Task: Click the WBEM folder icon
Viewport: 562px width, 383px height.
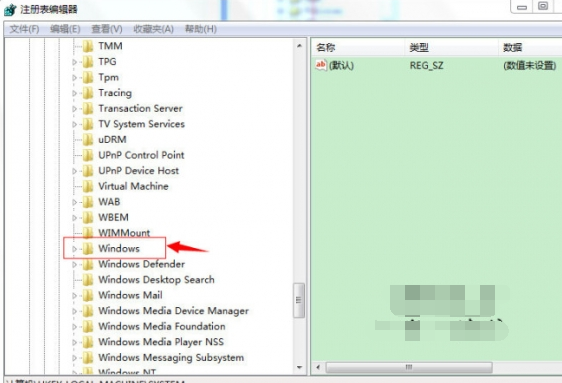Action: (x=88, y=217)
